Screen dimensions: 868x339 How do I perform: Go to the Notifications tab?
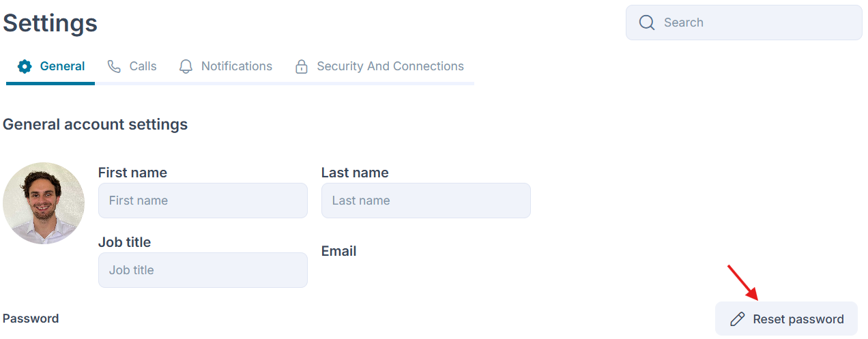click(225, 66)
